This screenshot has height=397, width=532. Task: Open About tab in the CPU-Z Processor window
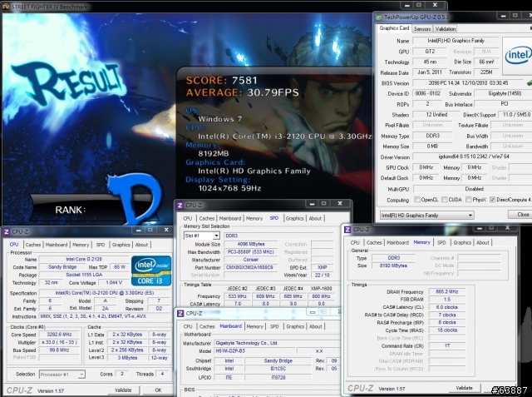click(141, 245)
